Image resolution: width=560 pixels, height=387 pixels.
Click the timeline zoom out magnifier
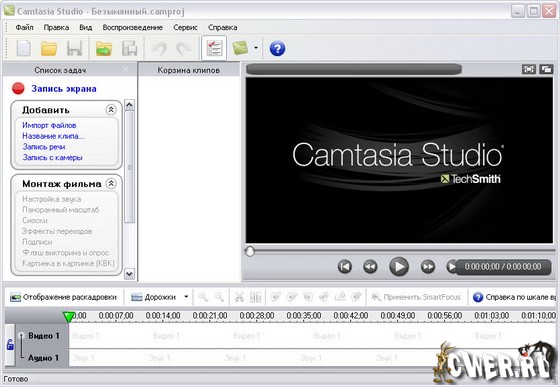coord(219,297)
